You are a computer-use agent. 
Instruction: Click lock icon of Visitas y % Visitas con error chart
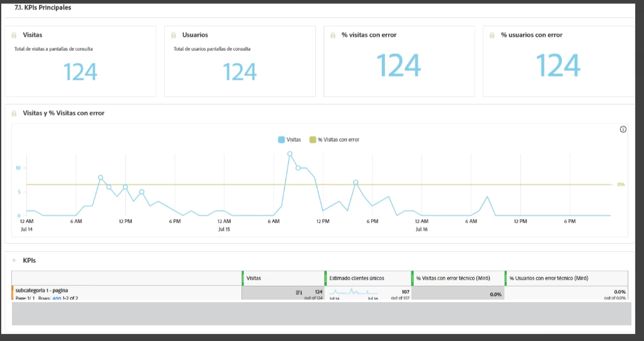[14, 113]
